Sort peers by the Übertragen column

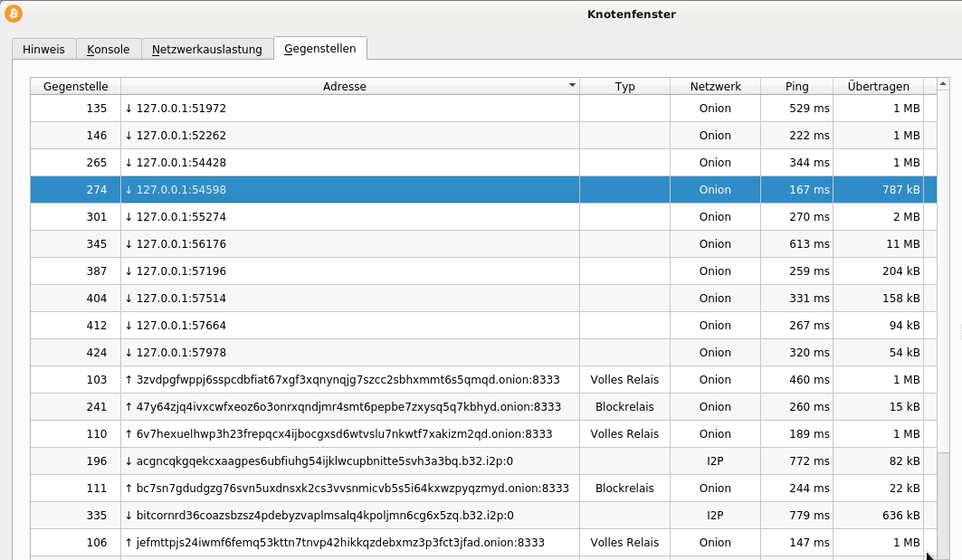click(877, 85)
